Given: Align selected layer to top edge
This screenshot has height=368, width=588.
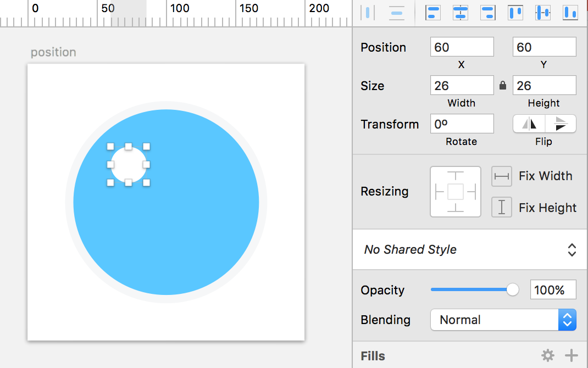Looking at the screenshot, I should (515, 13).
